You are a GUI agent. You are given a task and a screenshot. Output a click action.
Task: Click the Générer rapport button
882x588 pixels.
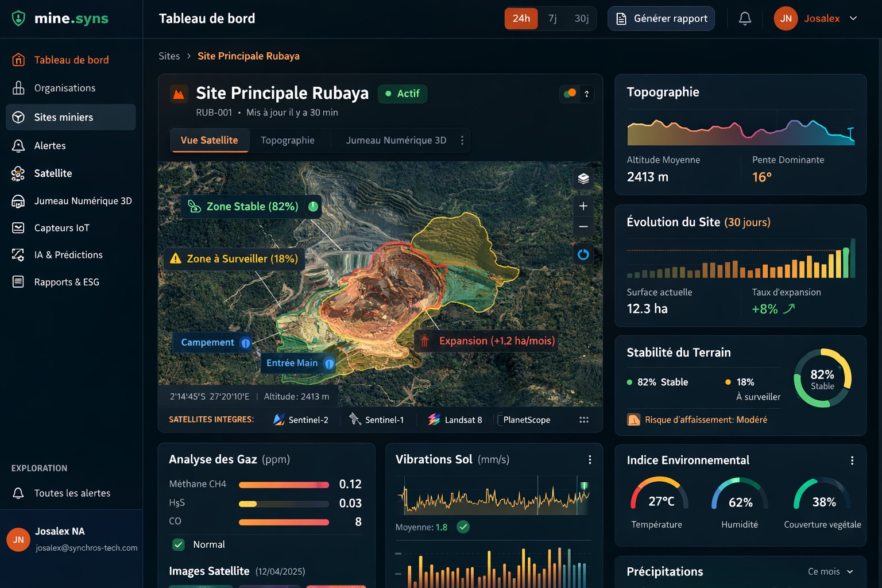661,18
